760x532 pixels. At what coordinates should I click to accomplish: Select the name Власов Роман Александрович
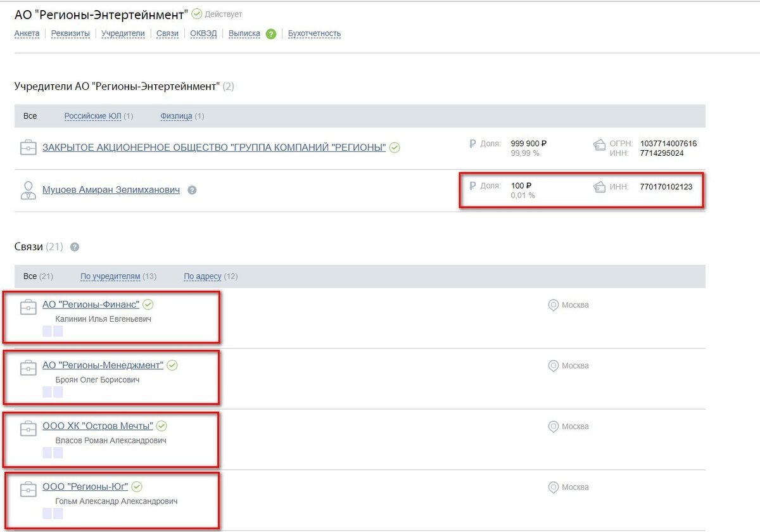tap(111, 441)
